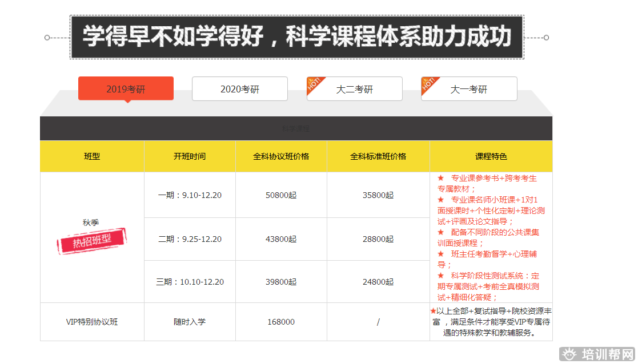The height and width of the screenshot is (364, 638).
Task: Click the 50800起 price
Action: tap(281, 195)
